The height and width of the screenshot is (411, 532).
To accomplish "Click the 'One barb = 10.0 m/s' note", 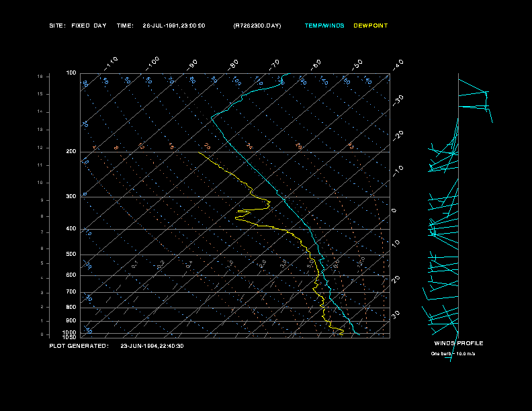I will [453, 354].
